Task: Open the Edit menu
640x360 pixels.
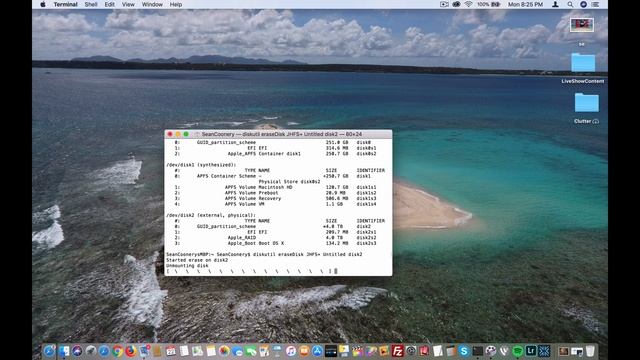Action: point(109,4)
